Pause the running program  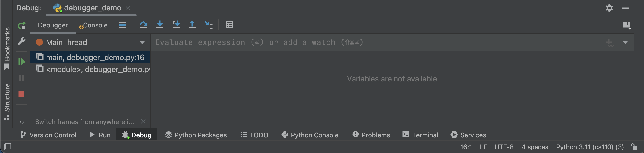[22, 78]
